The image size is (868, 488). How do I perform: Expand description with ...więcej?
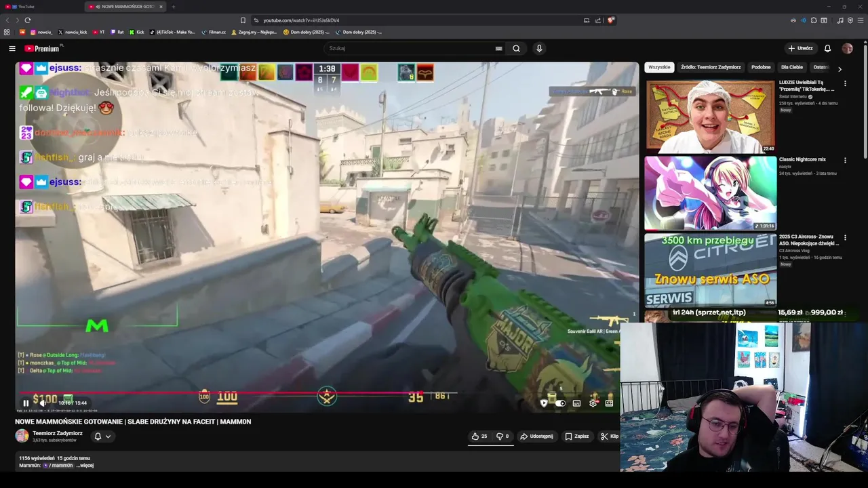(x=85, y=466)
